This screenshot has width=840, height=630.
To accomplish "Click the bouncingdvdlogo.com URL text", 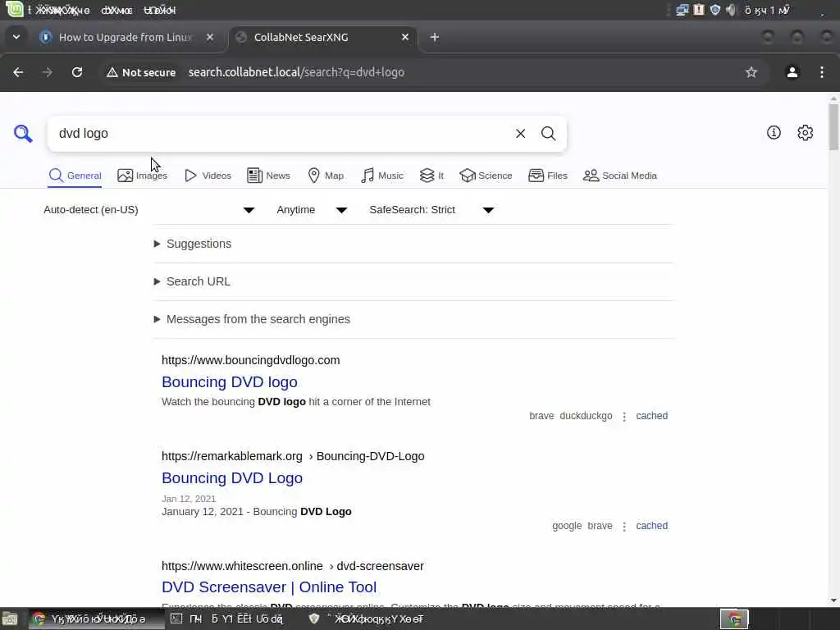I will [251, 360].
